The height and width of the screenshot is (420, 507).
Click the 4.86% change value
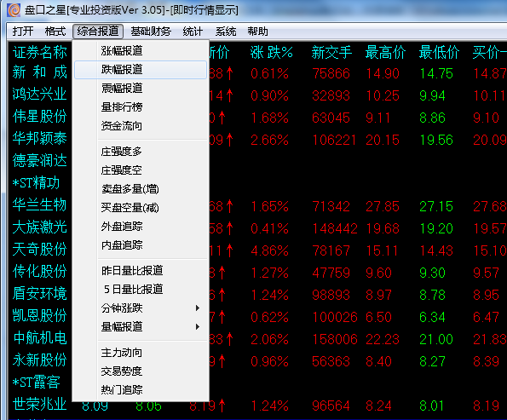(269, 251)
